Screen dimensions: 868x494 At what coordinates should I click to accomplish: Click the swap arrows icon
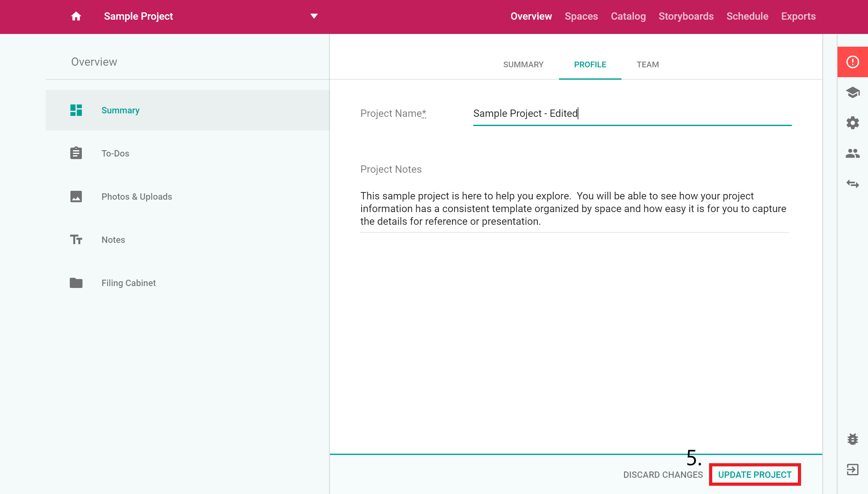(x=852, y=184)
